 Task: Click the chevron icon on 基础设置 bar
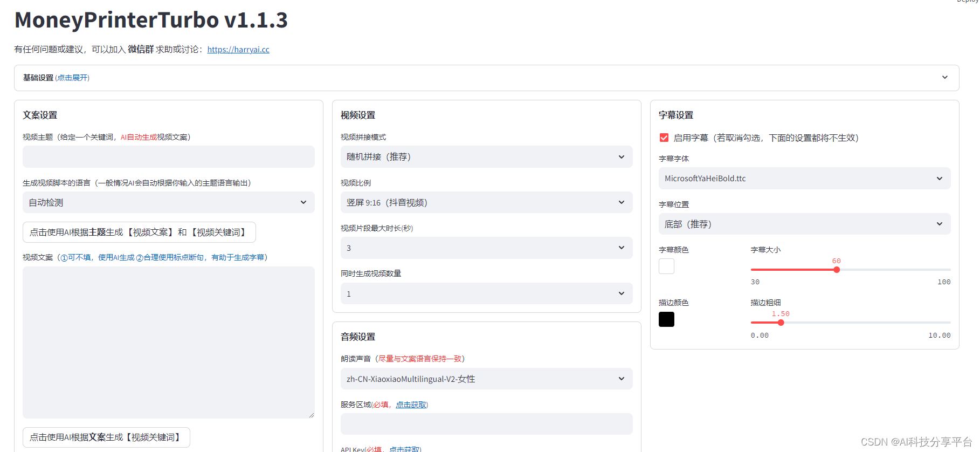[x=945, y=78]
